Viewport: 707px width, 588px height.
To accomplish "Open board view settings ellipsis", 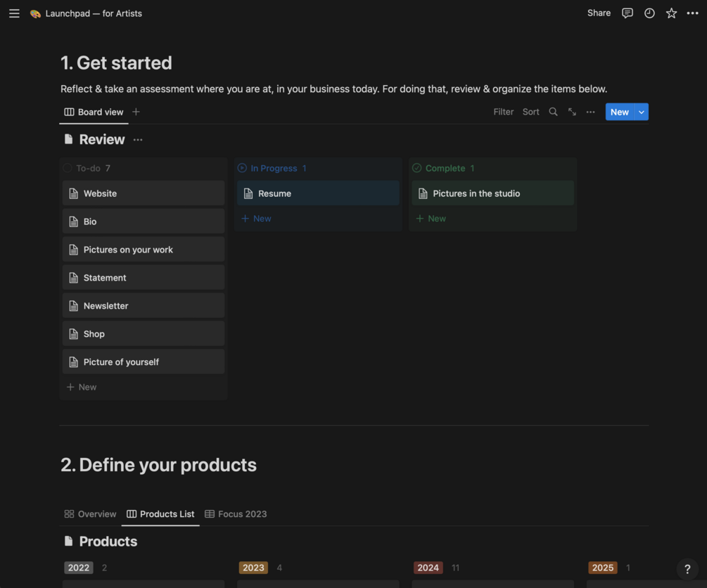I will click(591, 112).
